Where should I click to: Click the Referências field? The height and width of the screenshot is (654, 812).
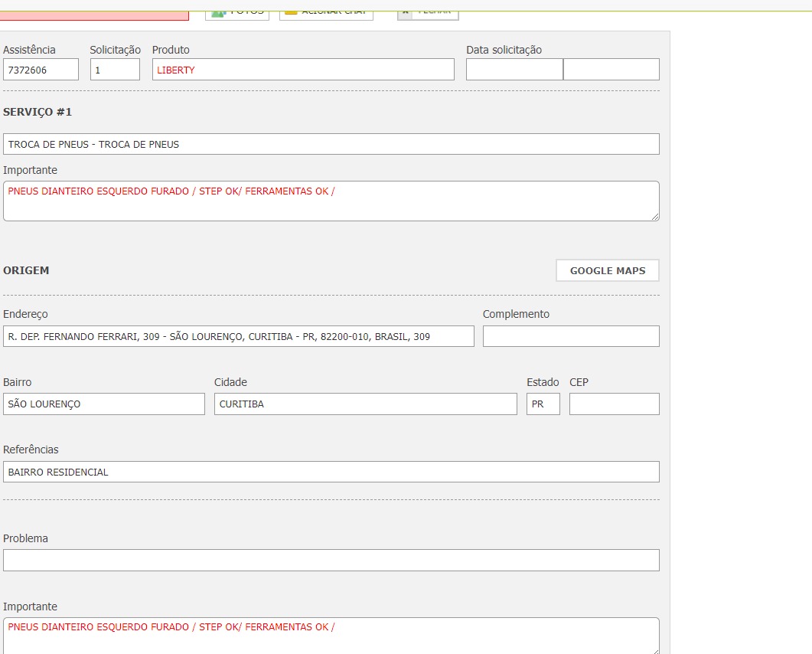[331, 472]
